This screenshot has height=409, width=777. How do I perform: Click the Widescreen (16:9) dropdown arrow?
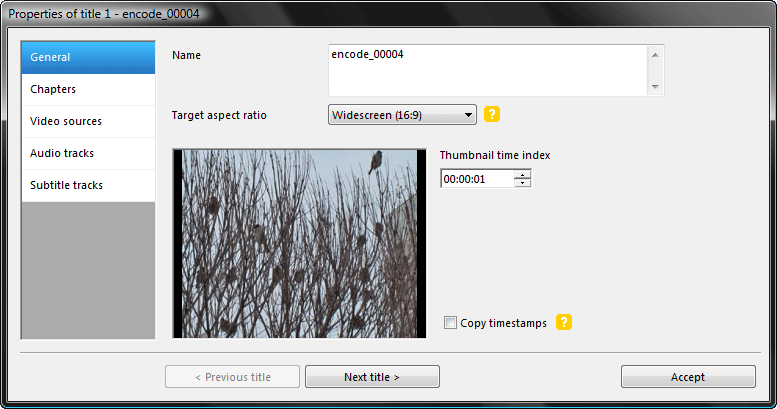point(468,115)
